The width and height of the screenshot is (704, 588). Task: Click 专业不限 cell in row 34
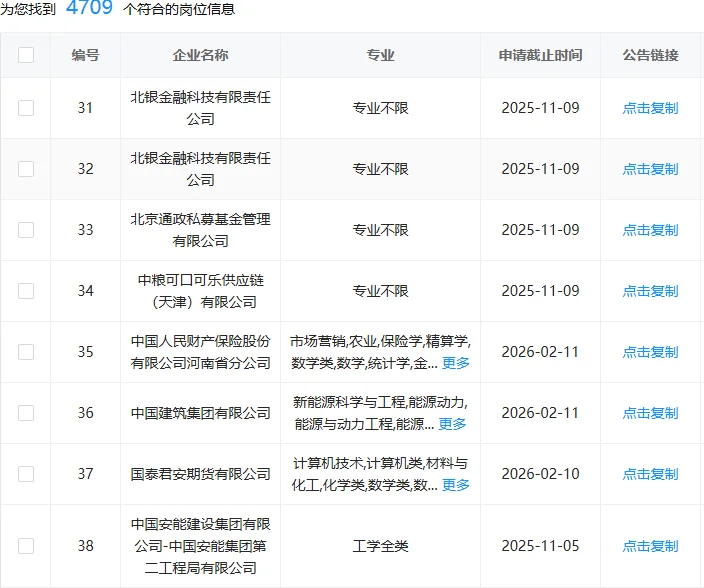(380, 291)
